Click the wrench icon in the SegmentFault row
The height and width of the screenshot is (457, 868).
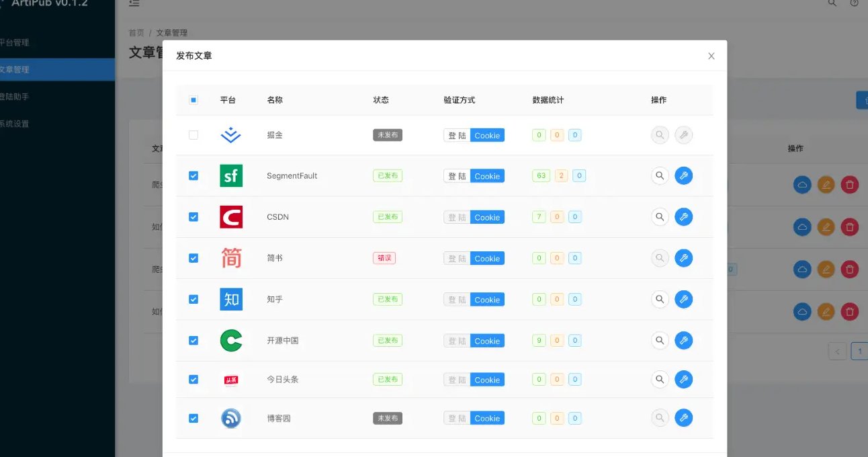click(683, 176)
